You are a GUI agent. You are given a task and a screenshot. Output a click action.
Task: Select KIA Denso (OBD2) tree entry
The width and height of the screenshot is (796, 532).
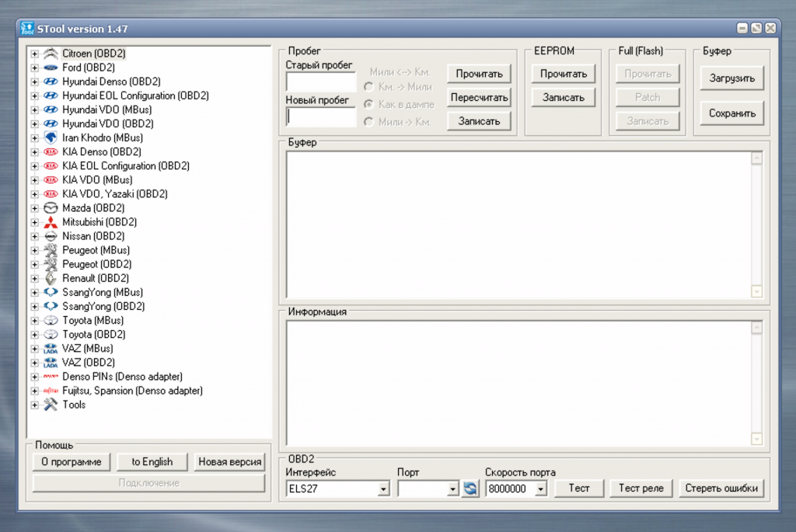101,151
